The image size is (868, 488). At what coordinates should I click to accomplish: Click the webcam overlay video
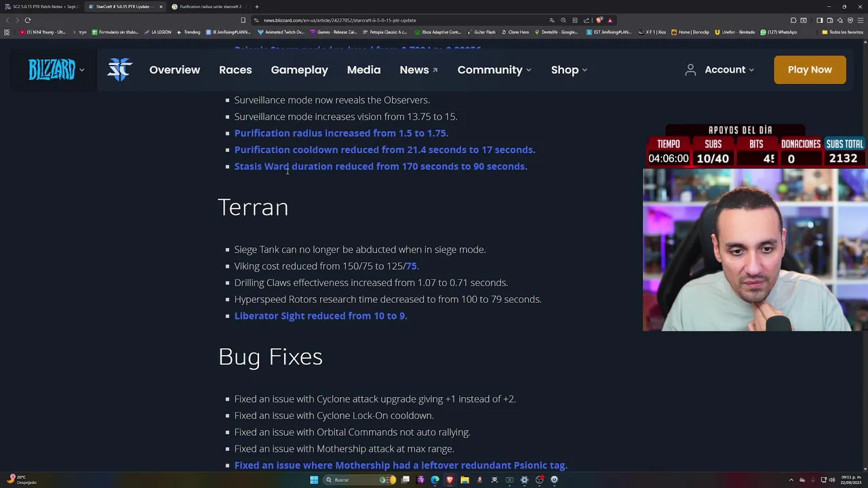tap(755, 249)
